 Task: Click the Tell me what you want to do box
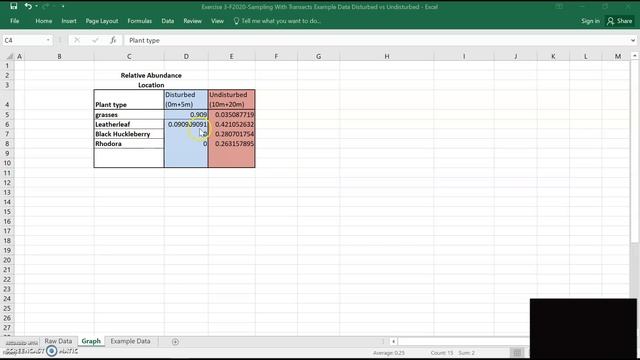coord(281,21)
